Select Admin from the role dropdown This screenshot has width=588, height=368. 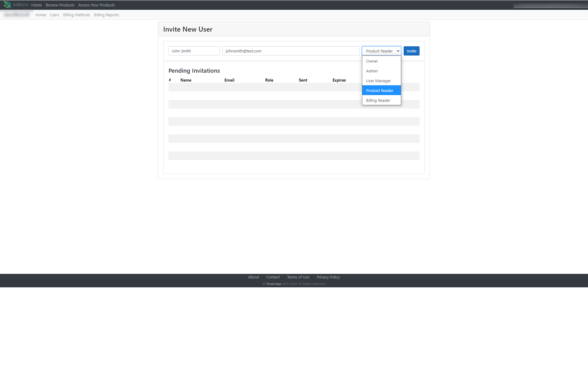[372, 71]
